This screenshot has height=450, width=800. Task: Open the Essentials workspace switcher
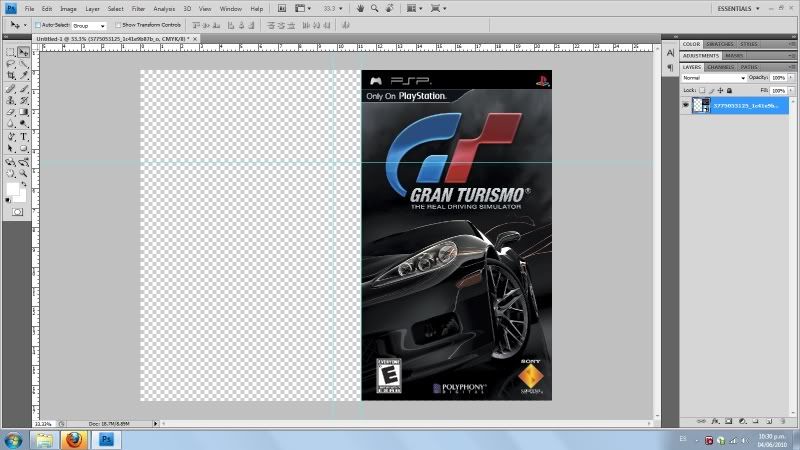tap(738, 9)
